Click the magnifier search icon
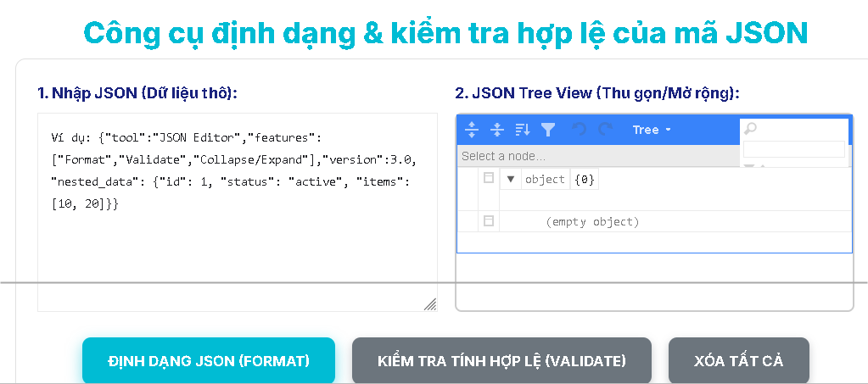Viewport: 868px width, 384px height. [x=750, y=129]
